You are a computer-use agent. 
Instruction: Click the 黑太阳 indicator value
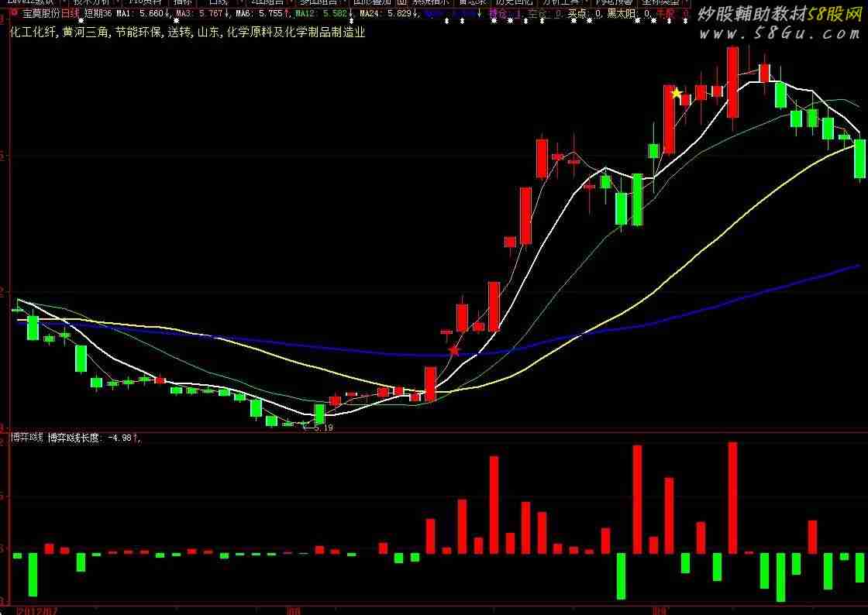(648, 13)
